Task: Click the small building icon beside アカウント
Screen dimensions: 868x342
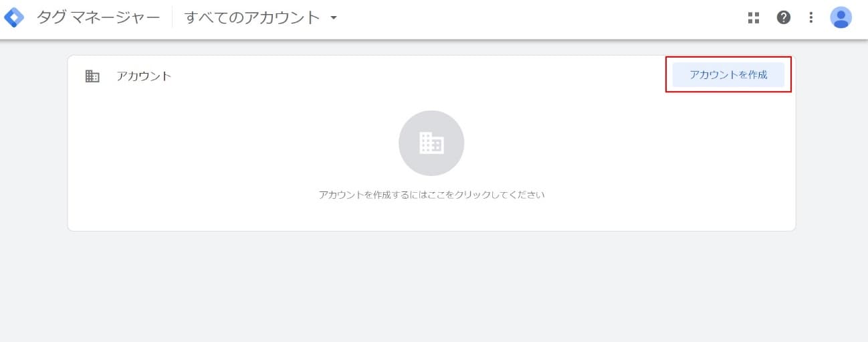Action: (x=92, y=76)
